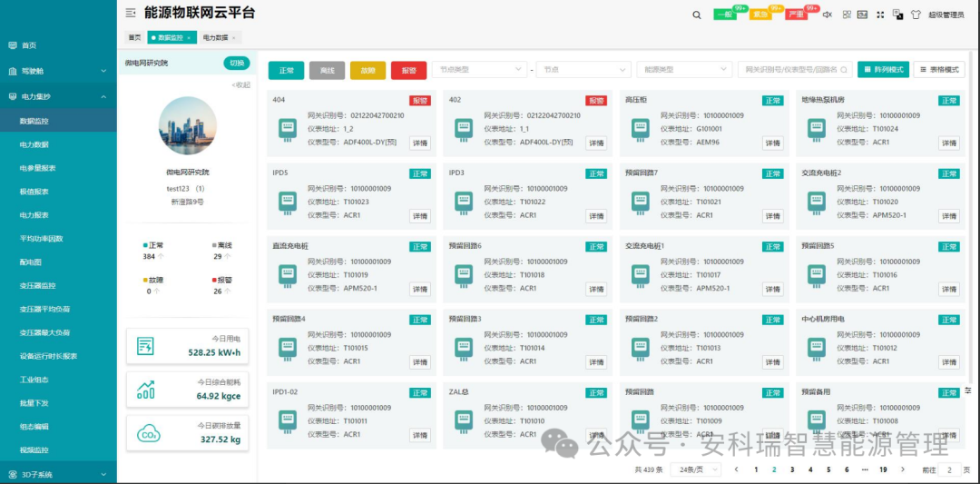The width and height of the screenshot is (980, 484).
Task: Open the 能源类型 dropdown
Action: coord(684,70)
